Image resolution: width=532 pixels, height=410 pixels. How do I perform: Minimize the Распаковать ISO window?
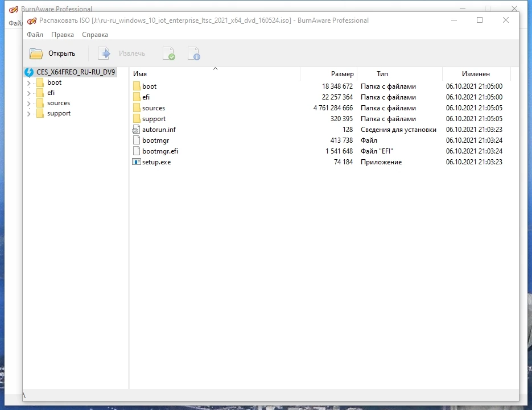(x=454, y=20)
